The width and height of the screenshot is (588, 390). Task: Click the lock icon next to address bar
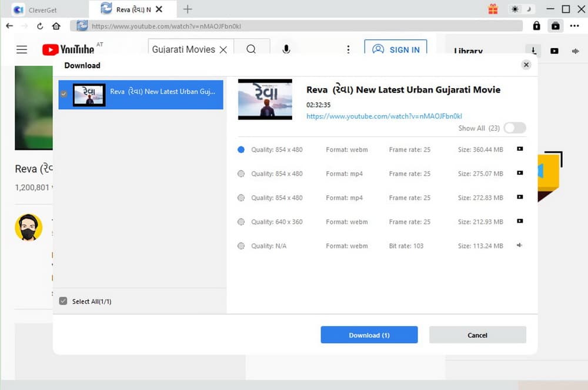point(536,26)
